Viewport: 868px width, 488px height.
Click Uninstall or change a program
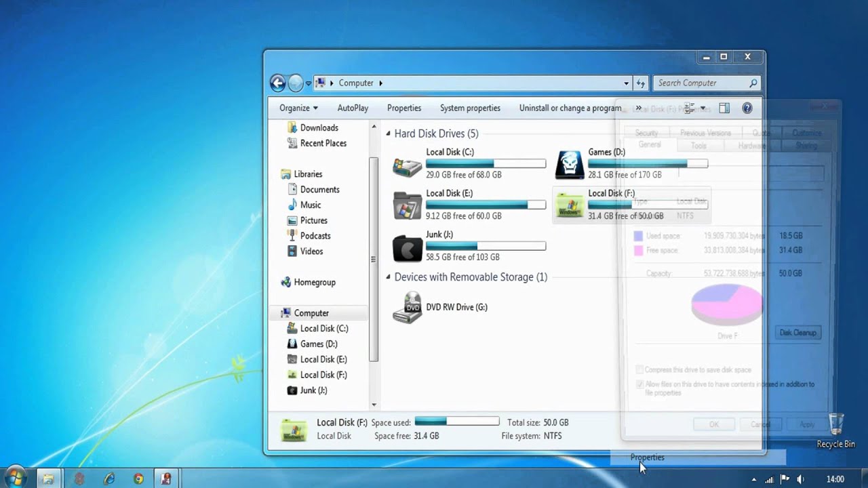[x=570, y=108]
